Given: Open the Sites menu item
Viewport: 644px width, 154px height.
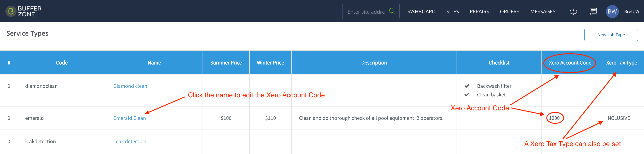Looking at the screenshot, I should pyautogui.click(x=452, y=12).
